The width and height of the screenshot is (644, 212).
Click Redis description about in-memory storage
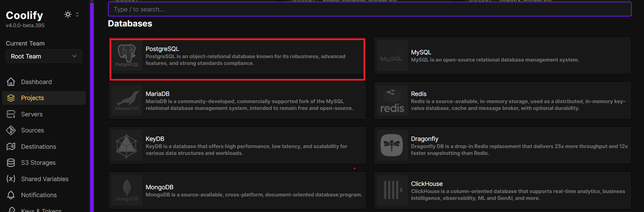[518, 105]
